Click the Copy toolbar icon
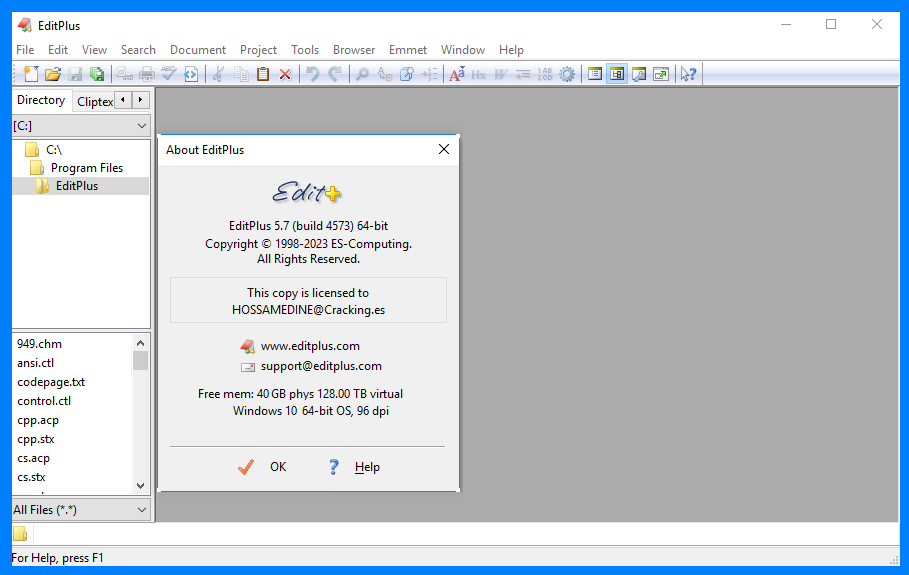Screen dimensions: 909x575 point(241,74)
